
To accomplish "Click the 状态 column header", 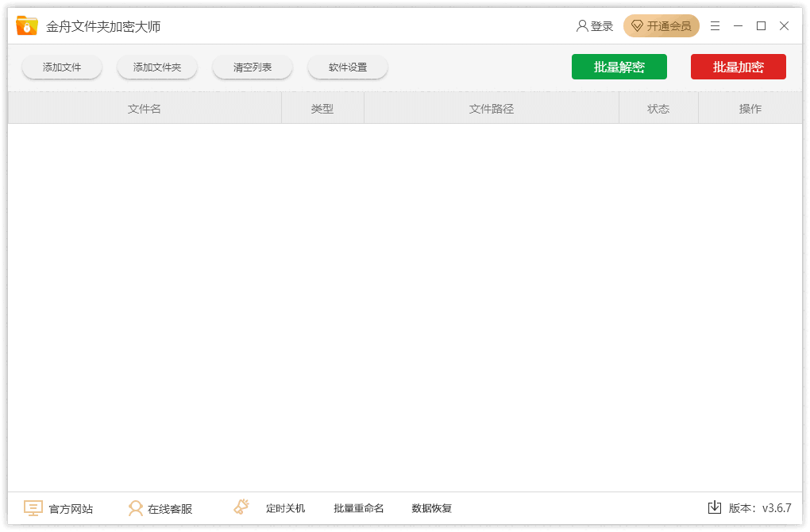I will [658, 109].
